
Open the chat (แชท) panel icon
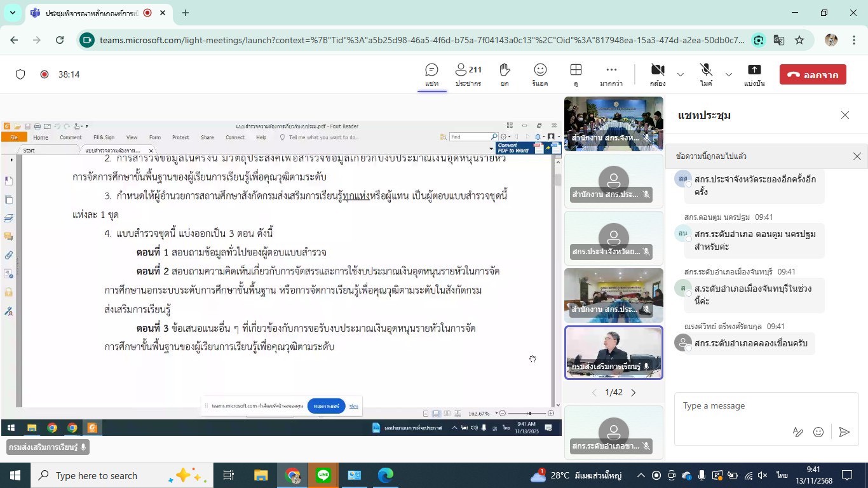(432, 74)
